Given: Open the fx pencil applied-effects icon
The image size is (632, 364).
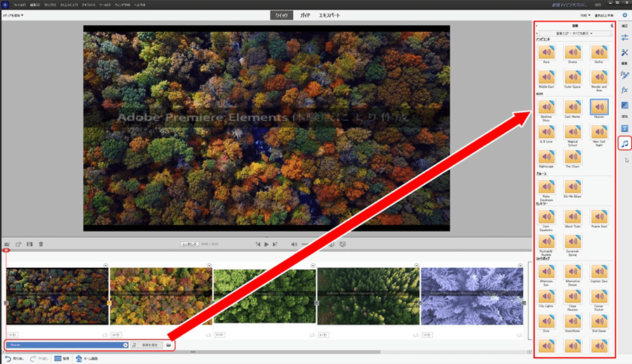Looking at the screenshot, I should (624, 75).
